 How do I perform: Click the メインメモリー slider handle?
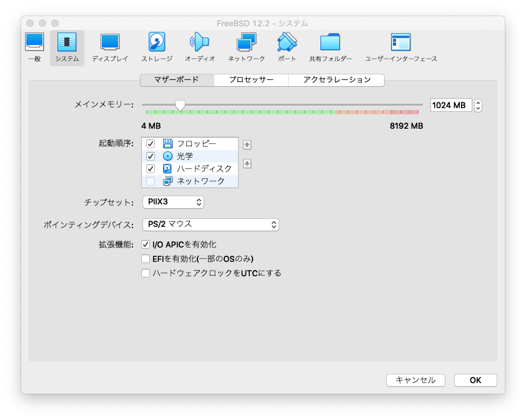[x=180, y=105]
